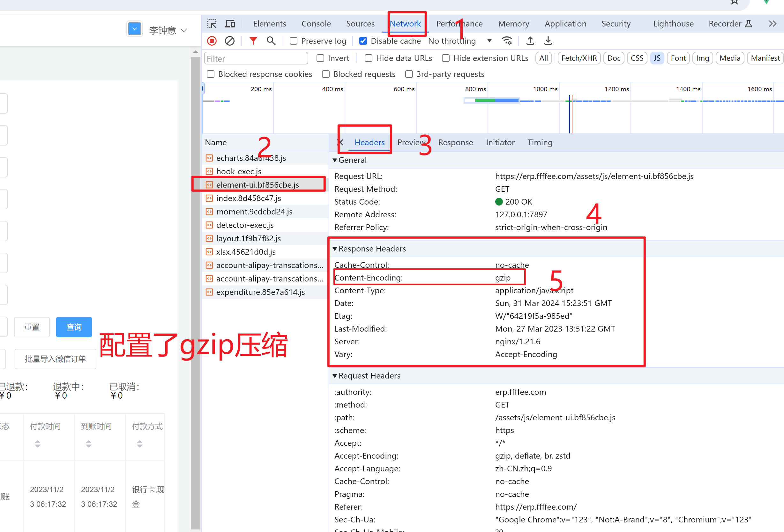Click the 重置 button
The height and width of the screenshot is (532, 784).
pos(32,326)
